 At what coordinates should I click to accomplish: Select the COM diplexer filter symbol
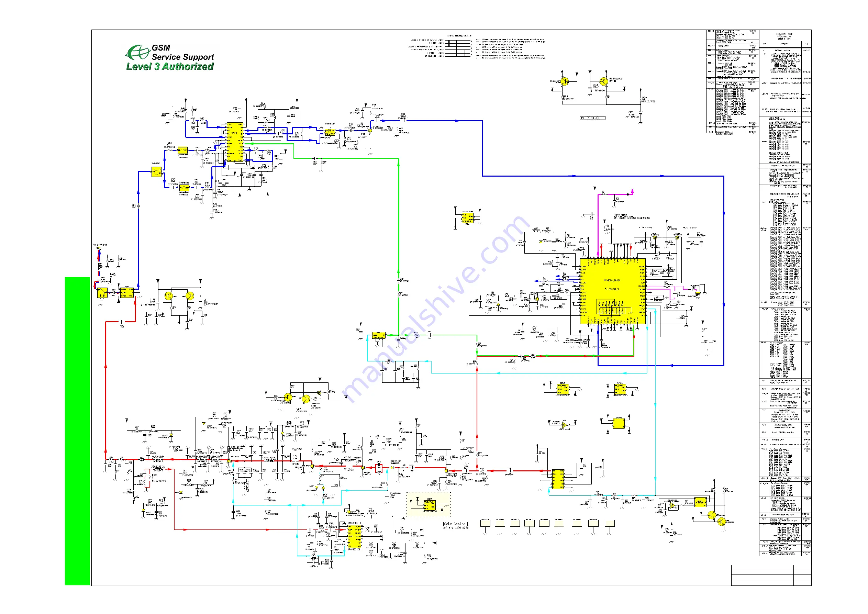[x=156, y=172]
